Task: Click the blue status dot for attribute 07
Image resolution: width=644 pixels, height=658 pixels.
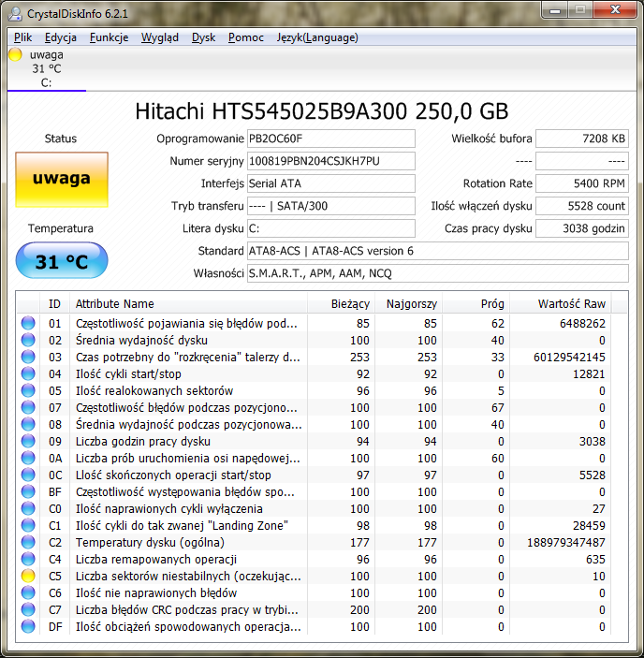Action: point(28,407)
